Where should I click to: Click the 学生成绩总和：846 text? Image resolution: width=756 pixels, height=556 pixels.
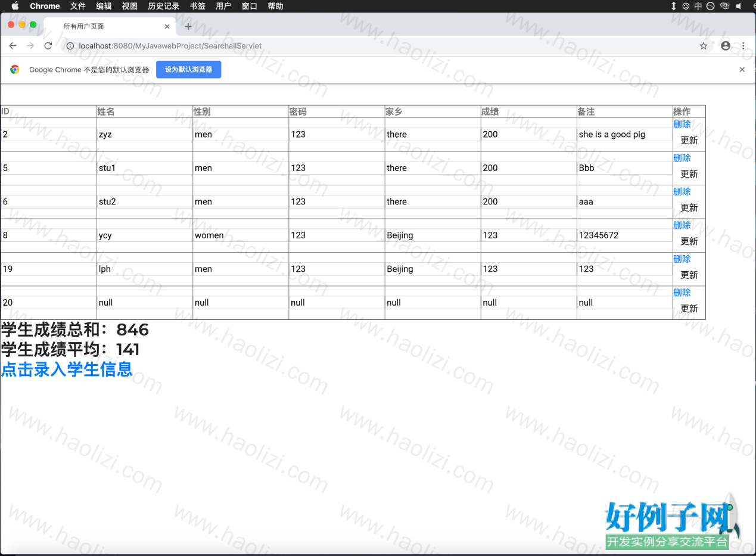(x=75, y=330)
